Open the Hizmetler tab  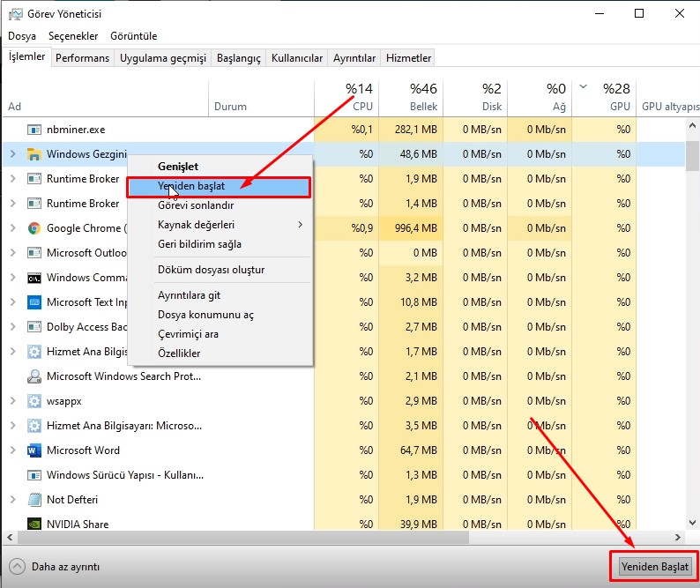tap(408, 58)
